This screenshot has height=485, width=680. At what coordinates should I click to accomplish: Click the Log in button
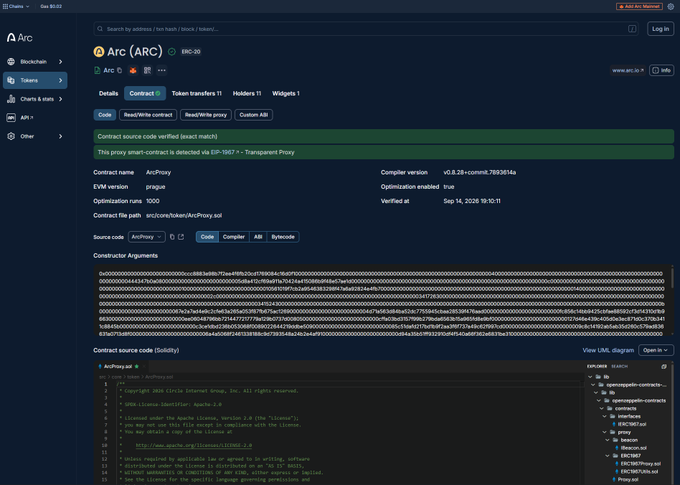tap(660, 29)
